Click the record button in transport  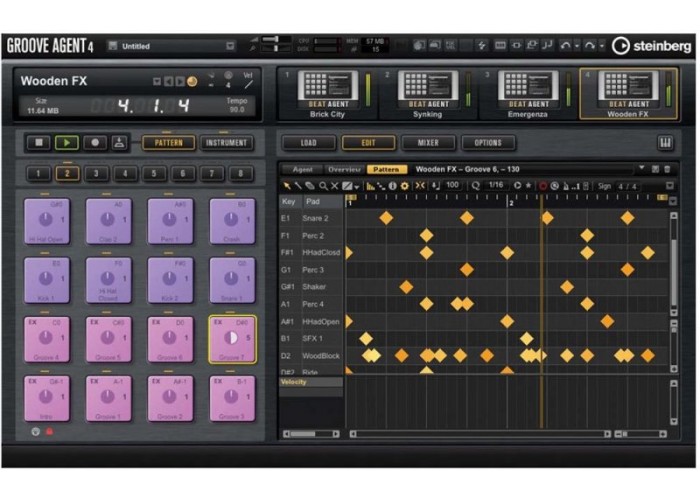click(x=95, y=142)
